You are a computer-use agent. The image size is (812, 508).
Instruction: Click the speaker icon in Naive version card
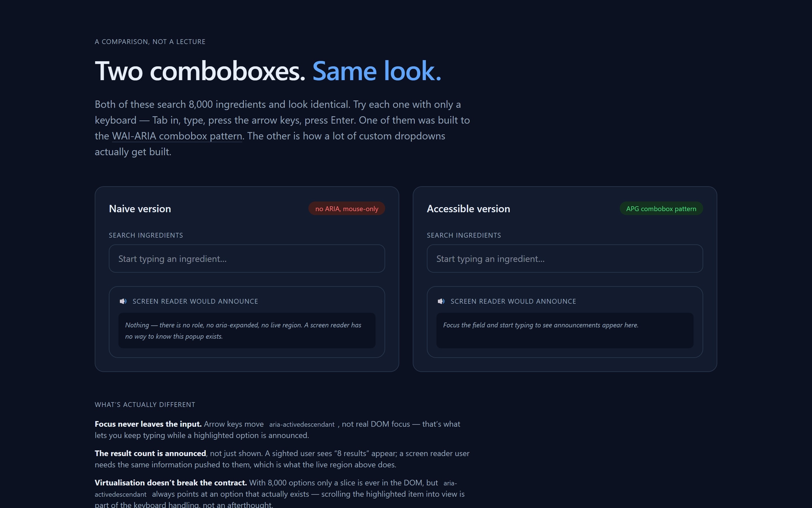pyautogui.click(x=123, y=301)
